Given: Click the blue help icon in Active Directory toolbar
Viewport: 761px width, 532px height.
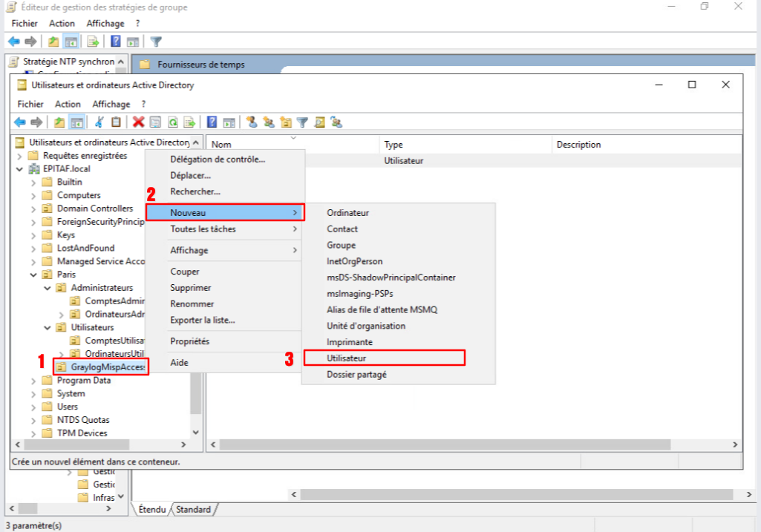Looking at the screenshot, I should (x=212, y=122).
